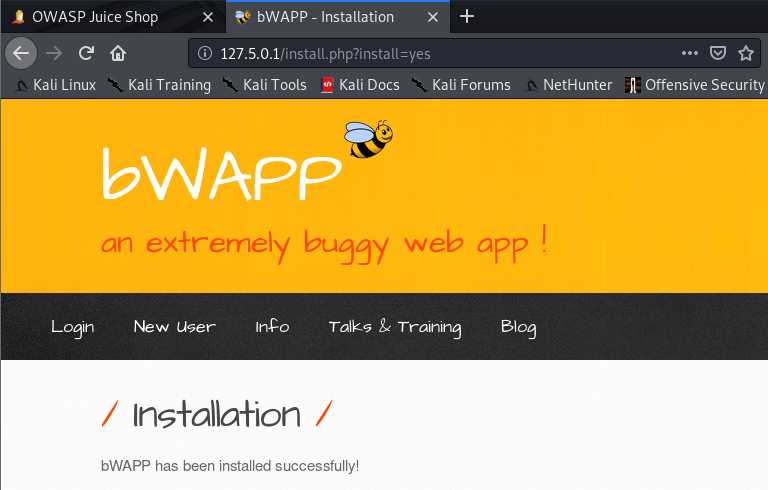Click 'bWAPP has been installed successfully!' text

(x=230, y=466)
